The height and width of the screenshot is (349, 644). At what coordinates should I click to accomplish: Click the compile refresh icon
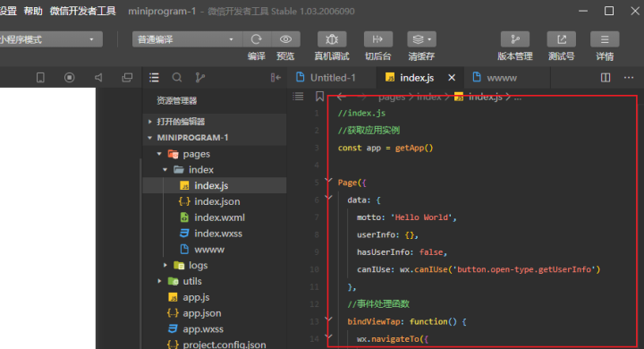(257, 39)
